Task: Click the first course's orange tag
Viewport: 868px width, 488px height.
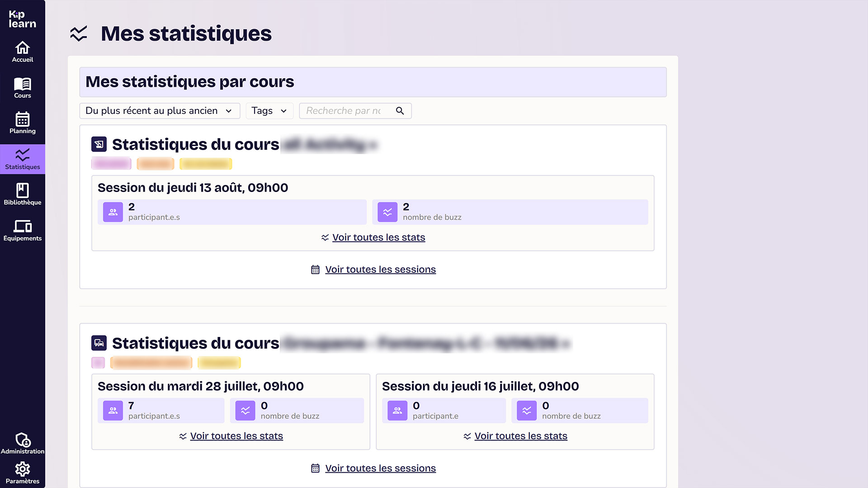Action: click(156, 164)
